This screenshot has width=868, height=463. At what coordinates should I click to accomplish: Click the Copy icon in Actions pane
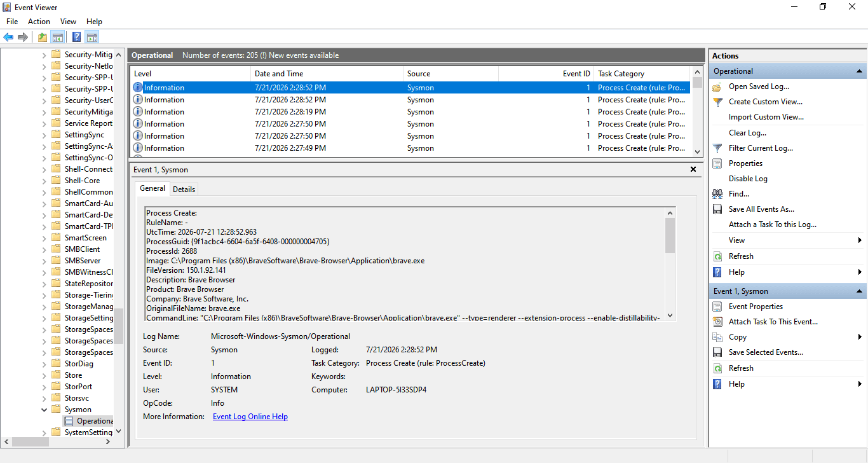tap(717, 337)
